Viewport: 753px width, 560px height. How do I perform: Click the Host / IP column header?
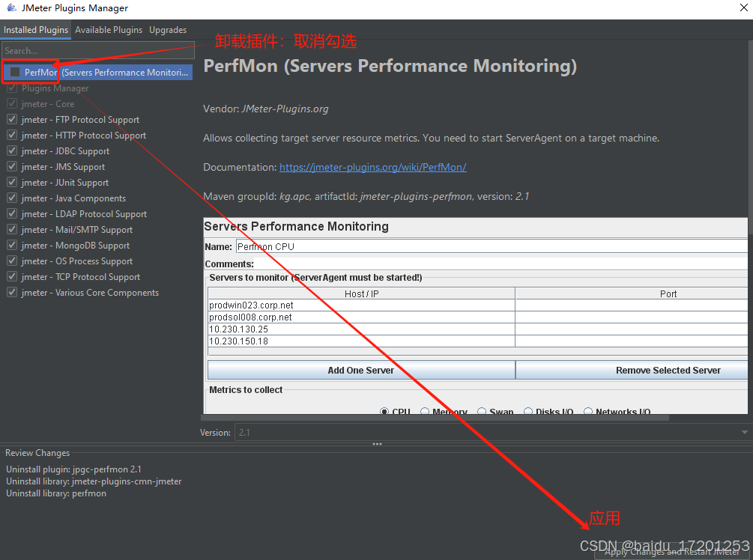(x=361, y=293)
